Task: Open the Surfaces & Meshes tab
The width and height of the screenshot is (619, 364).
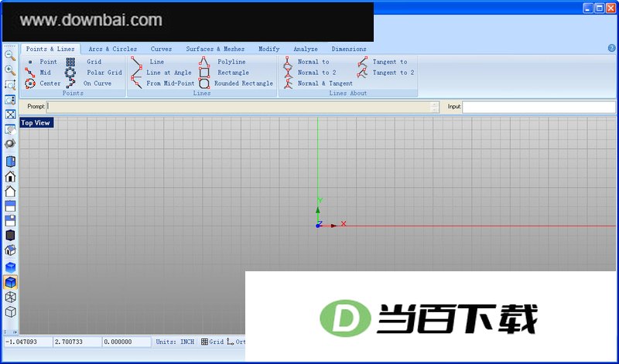Action: [x=216, y=49]
